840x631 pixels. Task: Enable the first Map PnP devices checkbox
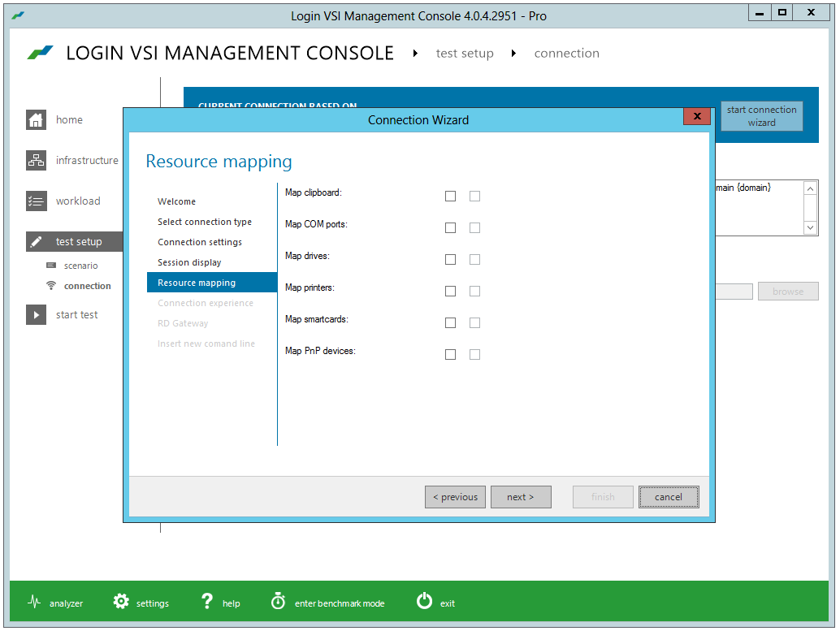coord(451,354)
